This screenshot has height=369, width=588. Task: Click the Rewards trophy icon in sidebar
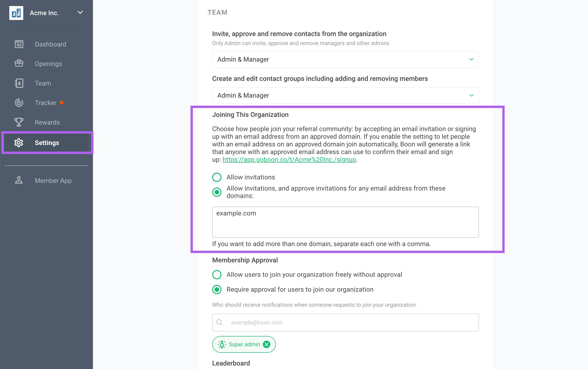(19, 122)
